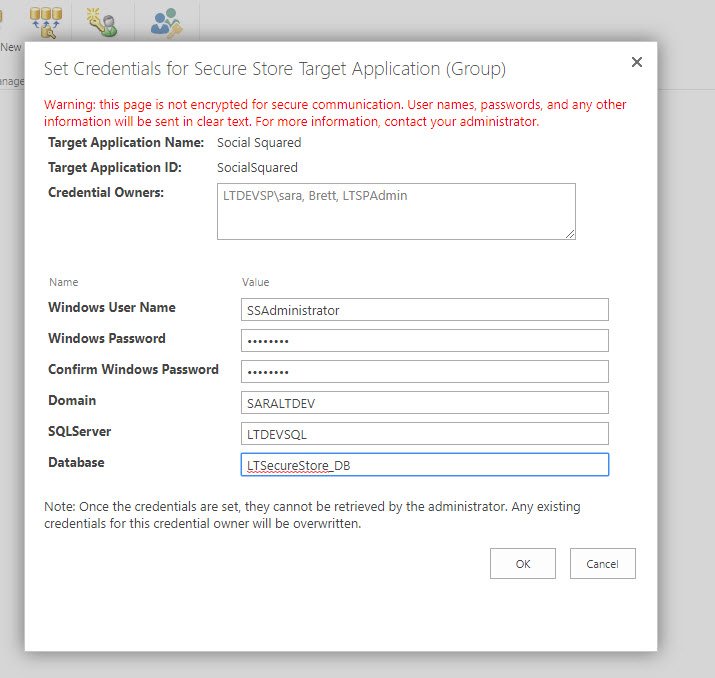
Task: Focus the Windows User Name field
Action: pos(425,310)
